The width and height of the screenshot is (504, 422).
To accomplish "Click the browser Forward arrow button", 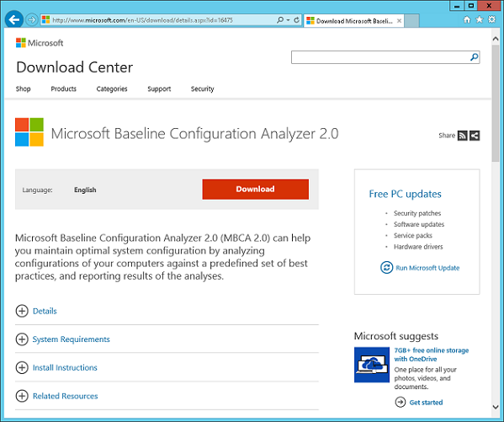I will click(x=31, y=20).
